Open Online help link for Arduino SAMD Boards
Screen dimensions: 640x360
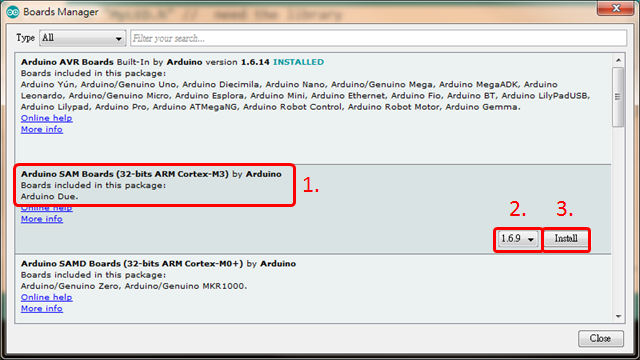[x=47, y=298]
